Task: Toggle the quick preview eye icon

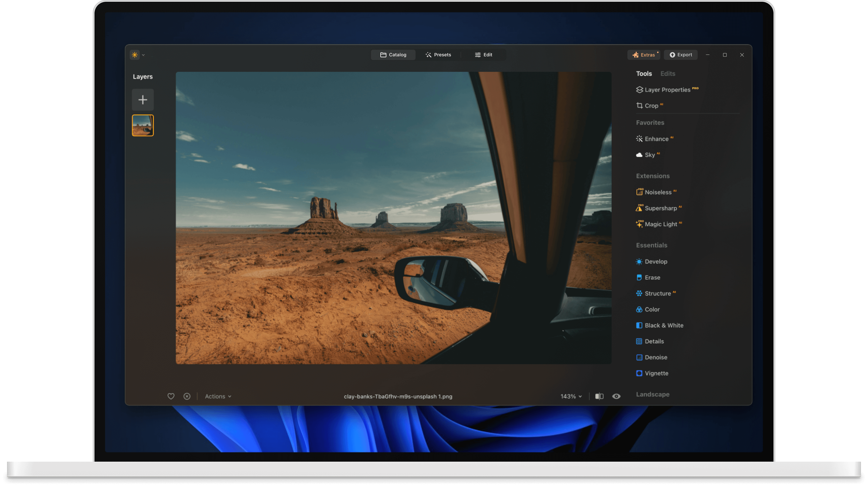Action: click(x=617, y=396)
